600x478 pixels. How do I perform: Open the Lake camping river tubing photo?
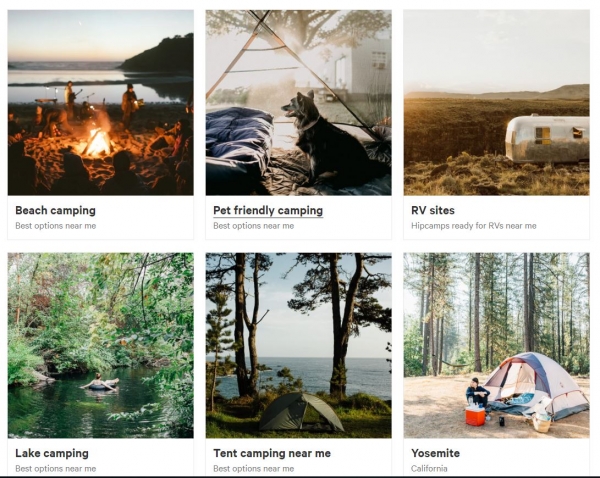point(101,345)
